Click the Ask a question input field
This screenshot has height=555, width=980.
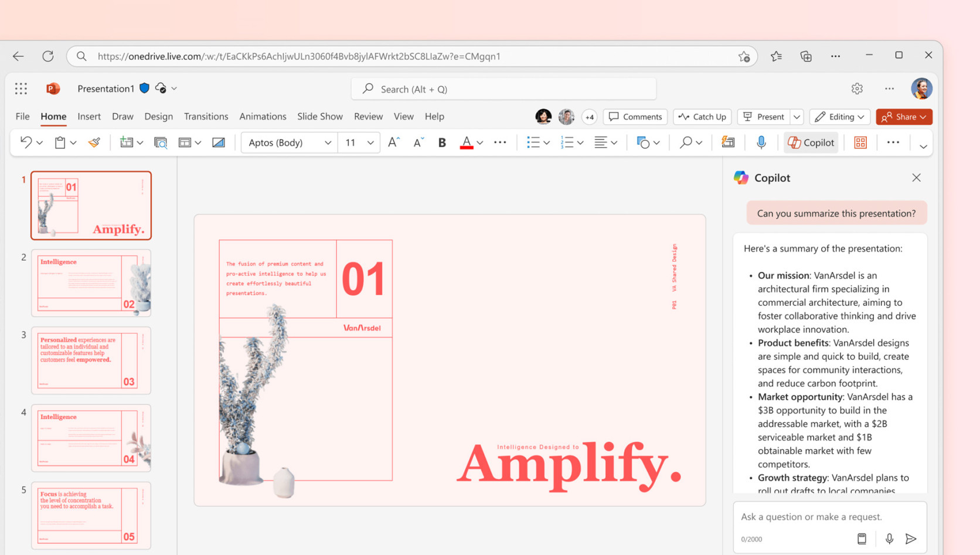coord(829,516)
